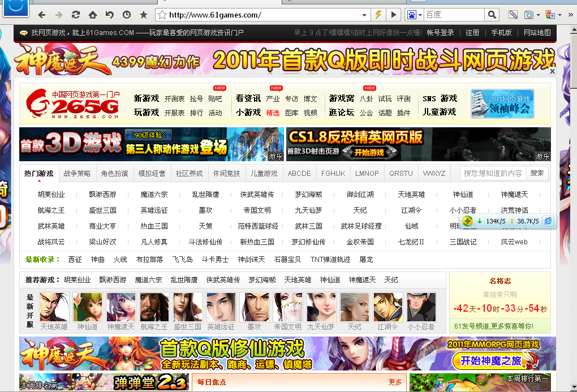Close the top banner with X
This screenshot has height=392, width=577.
(x=552, y=71)
